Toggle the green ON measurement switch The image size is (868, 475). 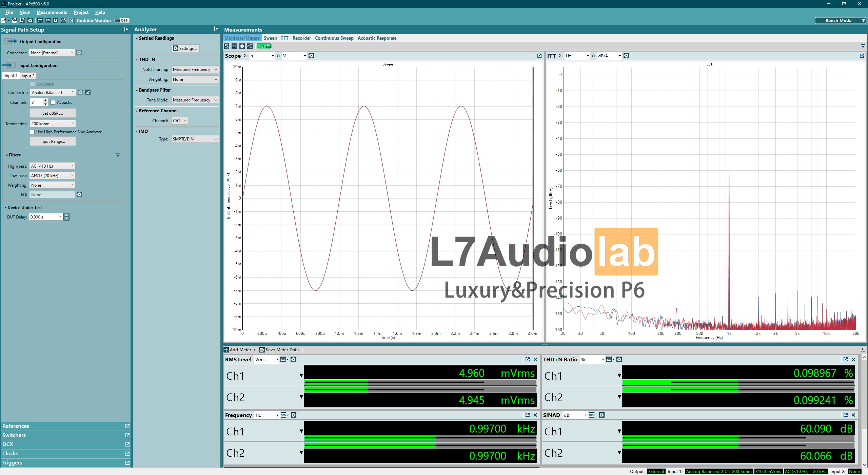264,46
